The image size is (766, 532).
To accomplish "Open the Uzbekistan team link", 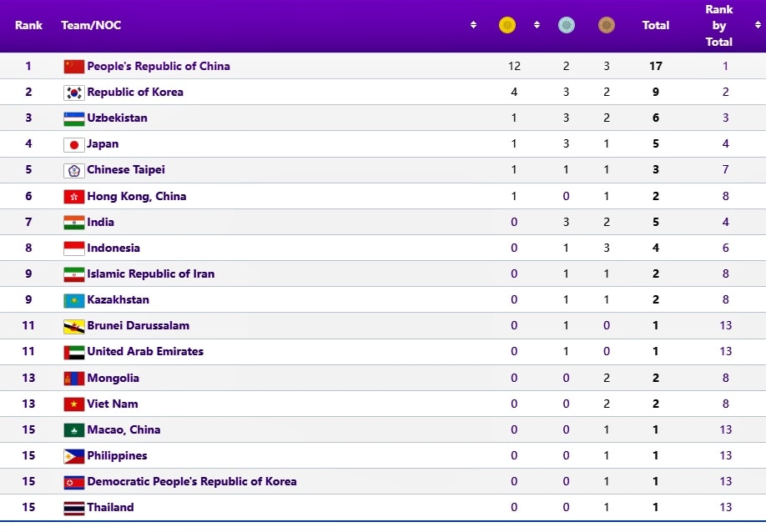I will tap(117, 118).
